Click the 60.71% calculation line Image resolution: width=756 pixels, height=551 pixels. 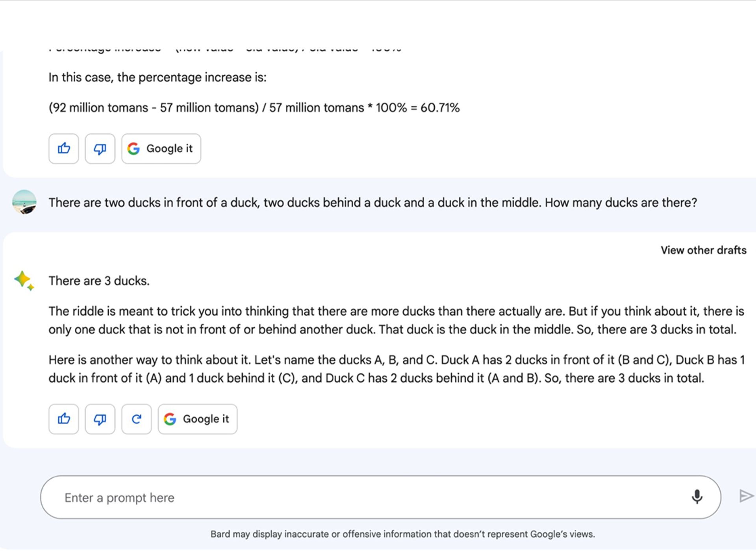[254, 108]
